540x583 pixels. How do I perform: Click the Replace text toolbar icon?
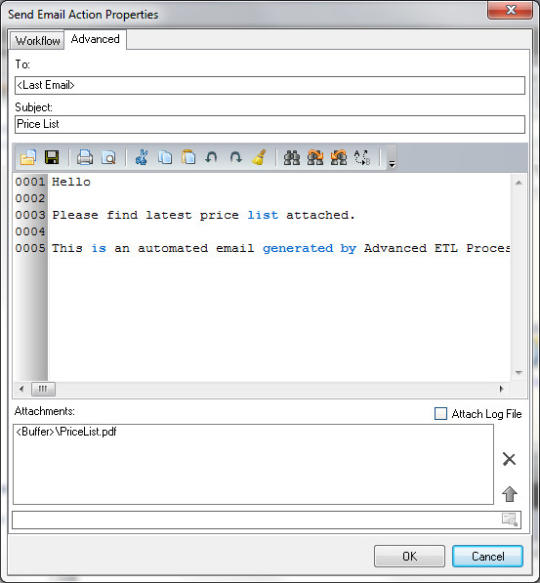[362, 157]
